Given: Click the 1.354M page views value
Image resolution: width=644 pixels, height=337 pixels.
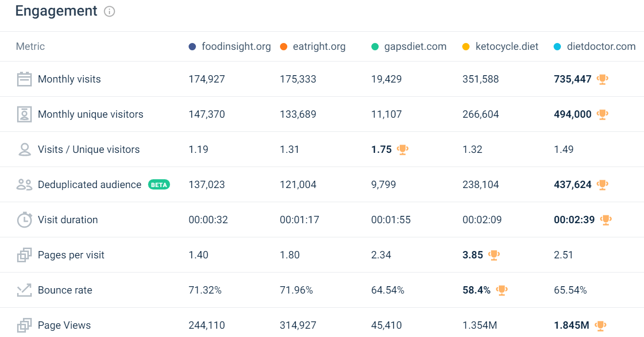Looking at the screenshot, I should tap(480, 325).
